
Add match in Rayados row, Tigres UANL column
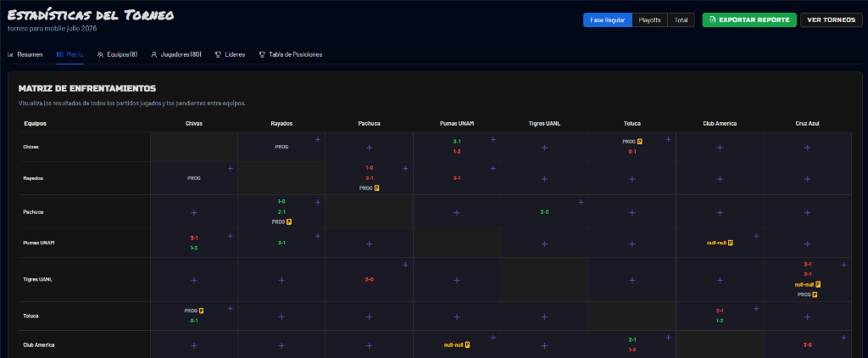click(544, 180)
